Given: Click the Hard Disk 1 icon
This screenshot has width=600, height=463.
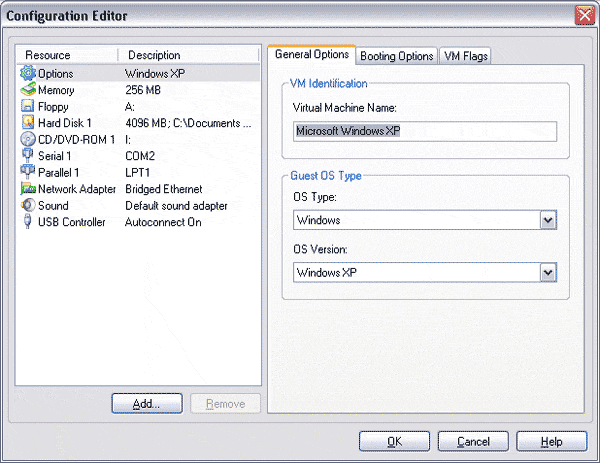Looking at the screenshot, I should tap(28, 122).
